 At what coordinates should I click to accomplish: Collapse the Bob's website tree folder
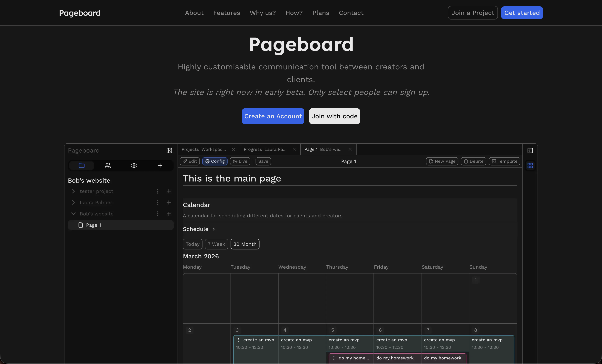[x=73, y=214]
